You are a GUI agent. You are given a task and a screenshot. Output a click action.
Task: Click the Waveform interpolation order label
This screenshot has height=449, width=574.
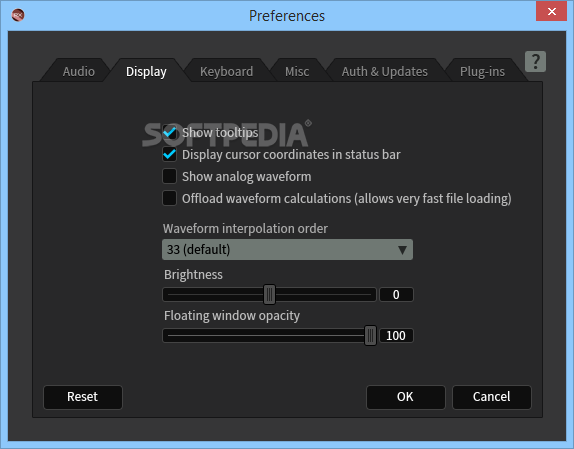click(x=245, y=229)
